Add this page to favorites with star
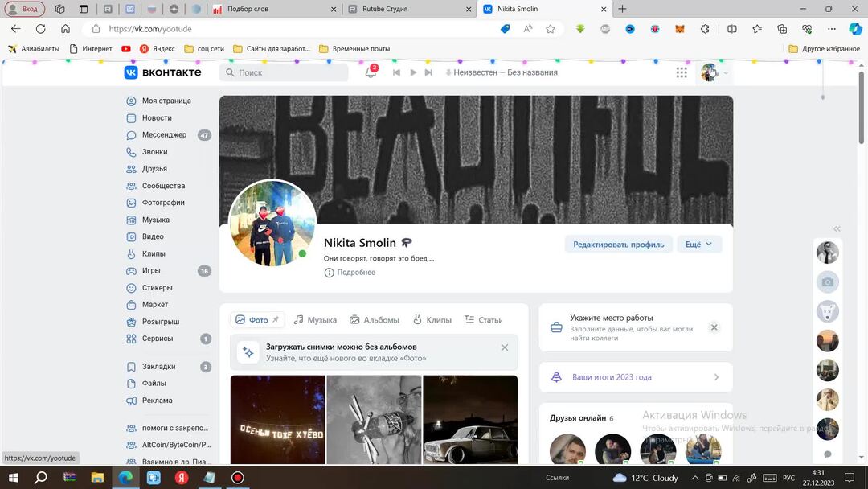 pyautogui.click(x=551, y=29)
